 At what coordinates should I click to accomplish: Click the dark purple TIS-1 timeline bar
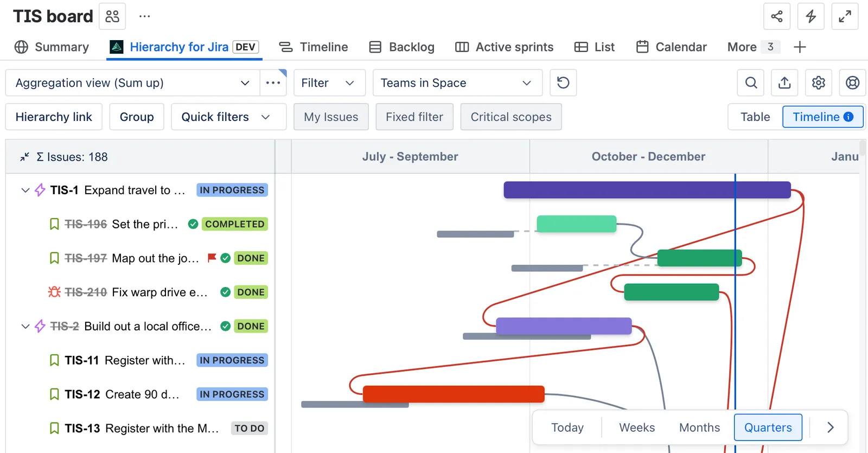647,190
